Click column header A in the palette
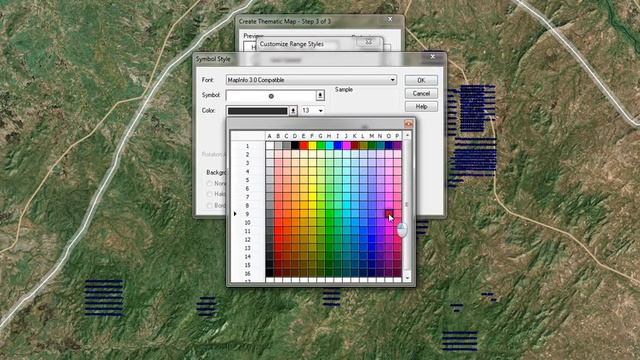This screenshot has height=360, width=640. pos(269,136)
